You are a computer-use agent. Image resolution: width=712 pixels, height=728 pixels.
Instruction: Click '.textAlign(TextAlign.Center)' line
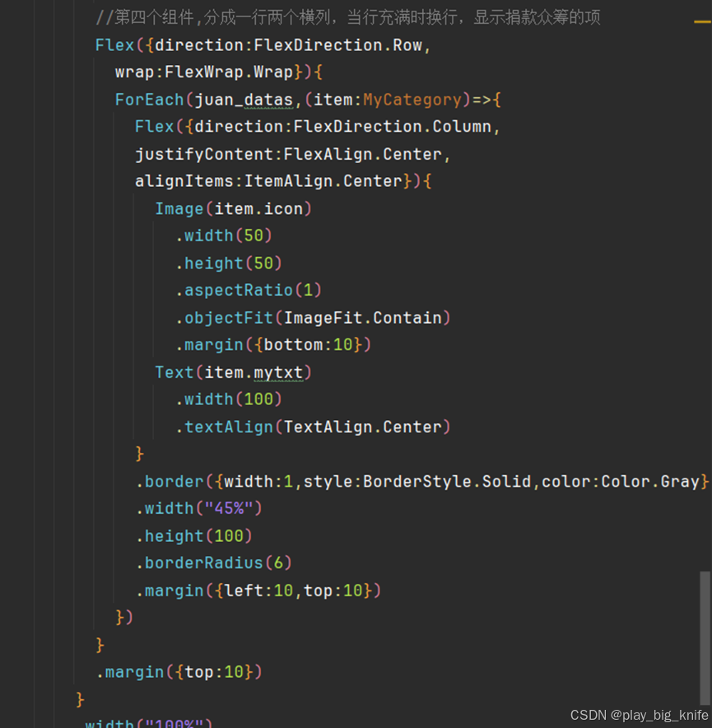click(x=313, y=427)
